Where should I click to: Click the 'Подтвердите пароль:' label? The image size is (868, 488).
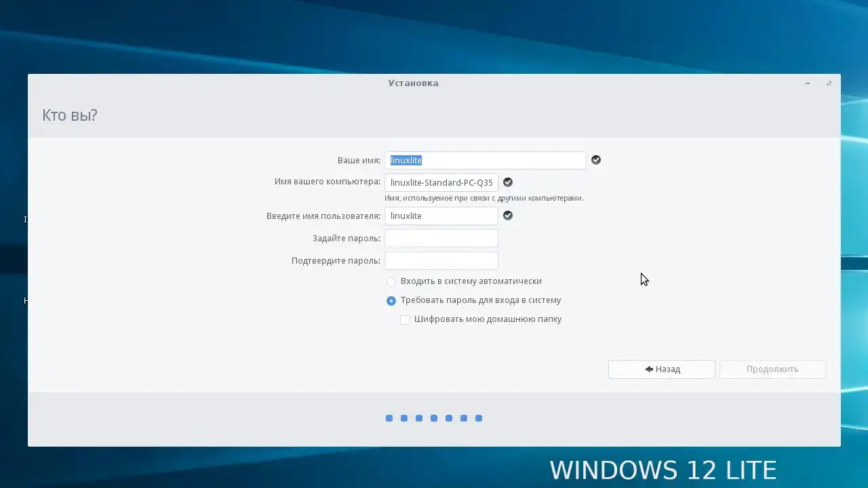coord(336,261)
